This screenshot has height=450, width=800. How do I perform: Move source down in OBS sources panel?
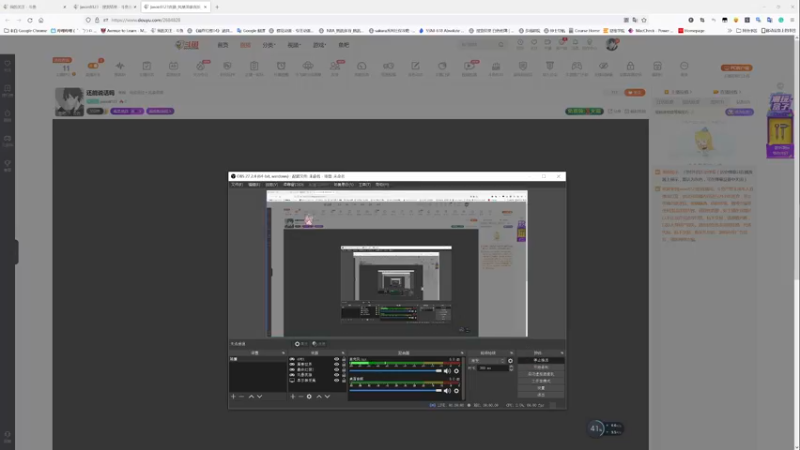pyautogui.click(x=328, y=396)
